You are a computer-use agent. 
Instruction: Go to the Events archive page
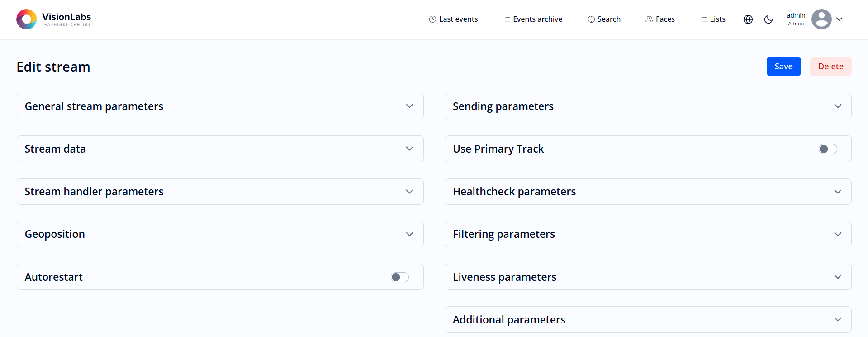click(537, 19)
